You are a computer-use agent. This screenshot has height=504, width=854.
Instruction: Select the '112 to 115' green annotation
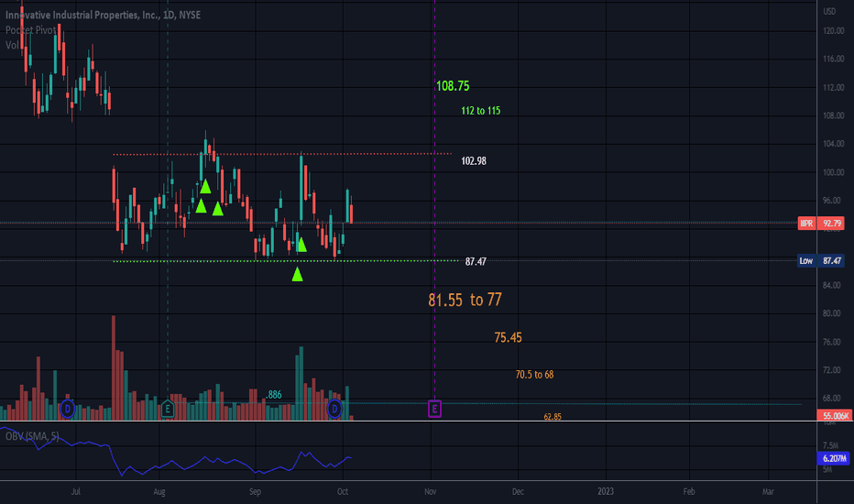point(480,111)
